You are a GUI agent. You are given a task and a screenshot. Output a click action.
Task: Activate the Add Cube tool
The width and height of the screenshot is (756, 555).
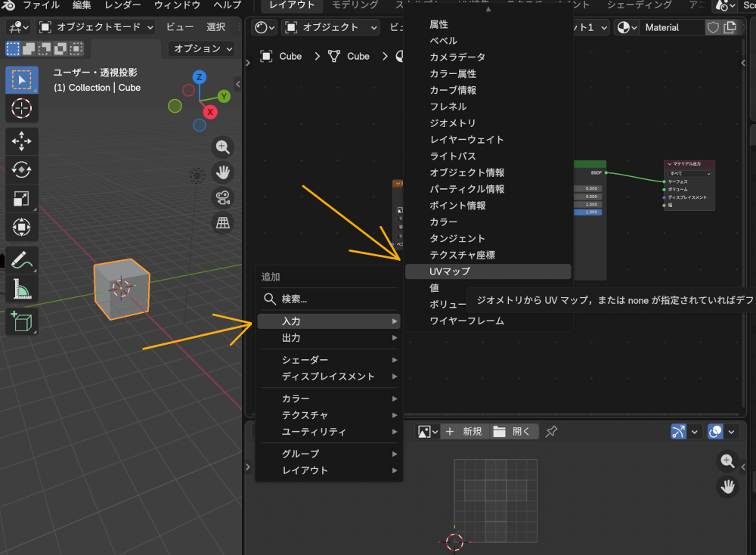click(21, 321)
